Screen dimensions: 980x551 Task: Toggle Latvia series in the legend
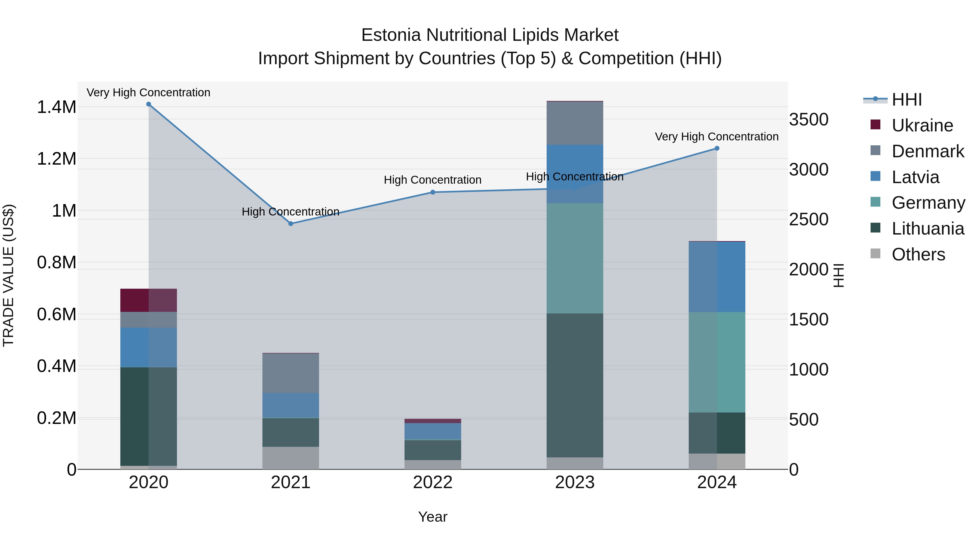coord(905,177)
